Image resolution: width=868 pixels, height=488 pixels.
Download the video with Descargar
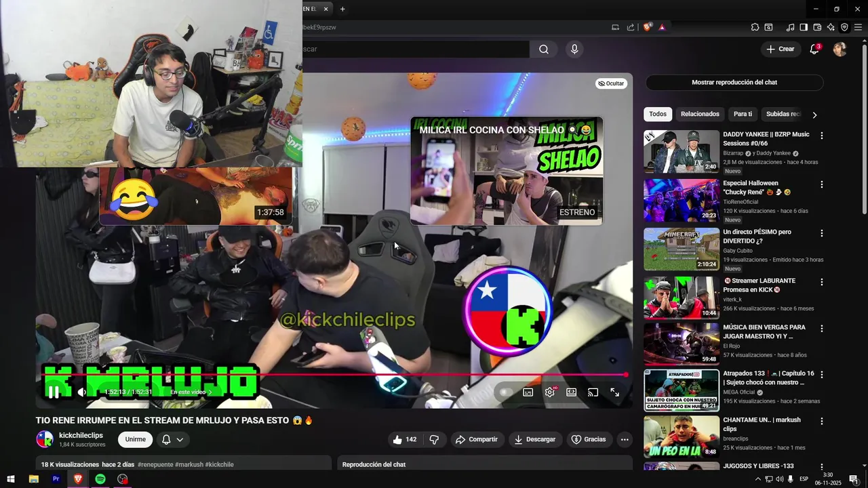534,439
